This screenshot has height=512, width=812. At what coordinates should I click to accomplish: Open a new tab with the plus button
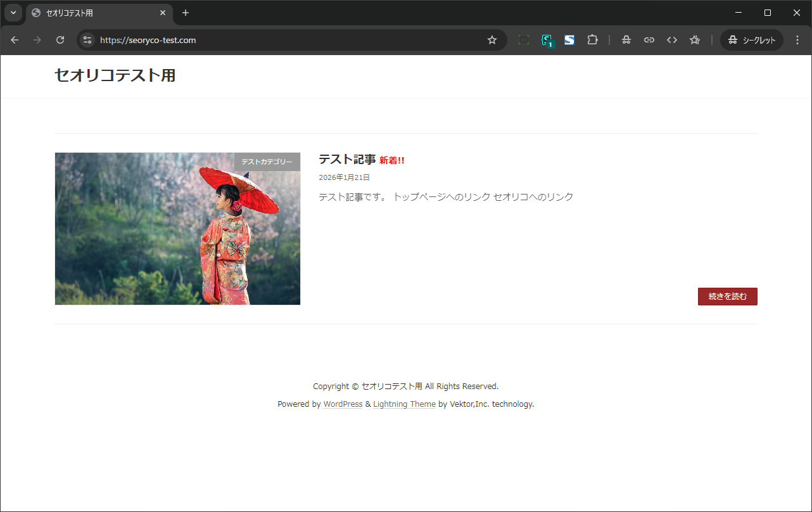coord(185,13)
